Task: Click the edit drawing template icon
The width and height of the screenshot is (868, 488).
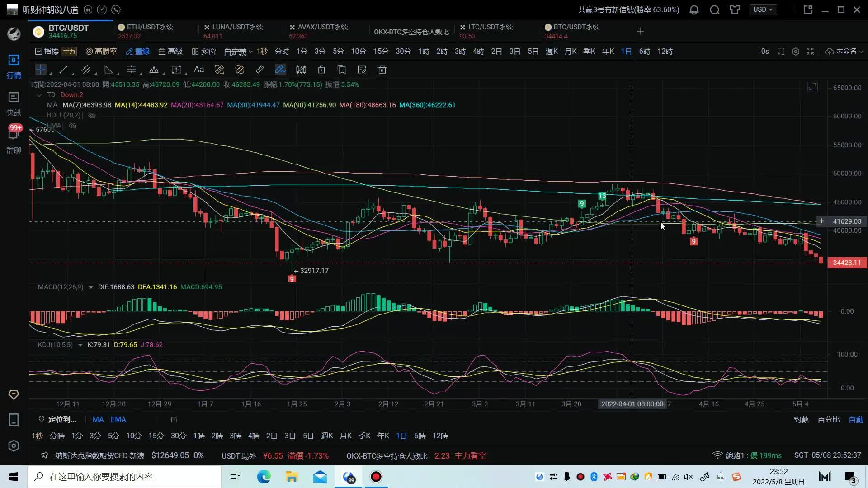Action: [x=362, y=70]
